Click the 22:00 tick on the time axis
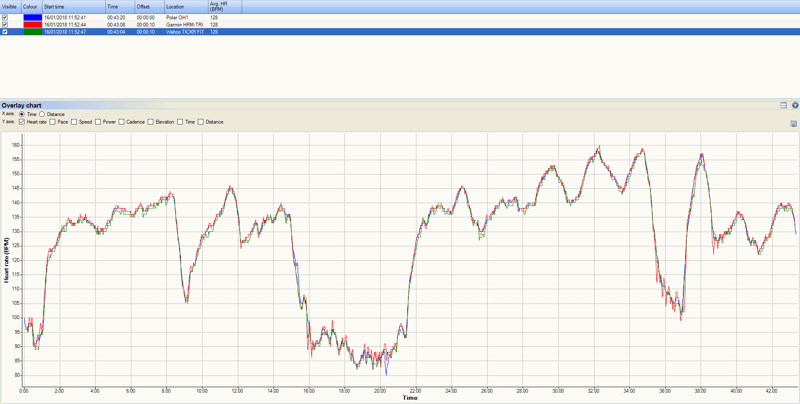The height and width of the screenshot is (404, 800). click(x=415, y=391)
